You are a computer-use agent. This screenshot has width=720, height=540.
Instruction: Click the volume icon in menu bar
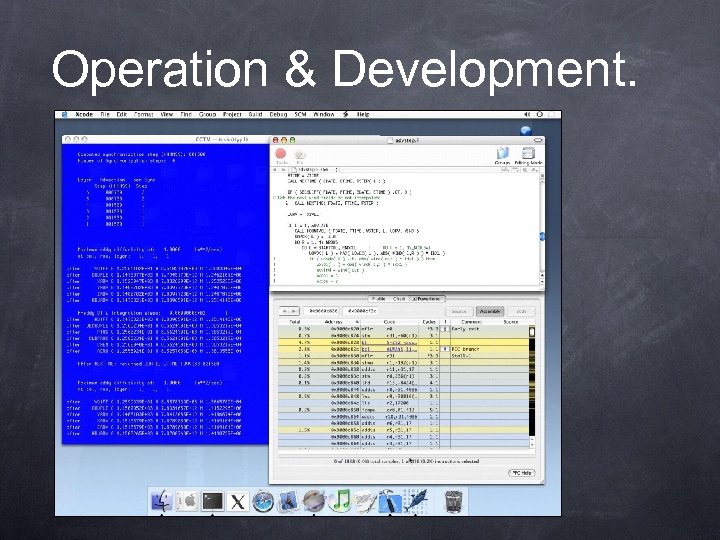(527, 114)
